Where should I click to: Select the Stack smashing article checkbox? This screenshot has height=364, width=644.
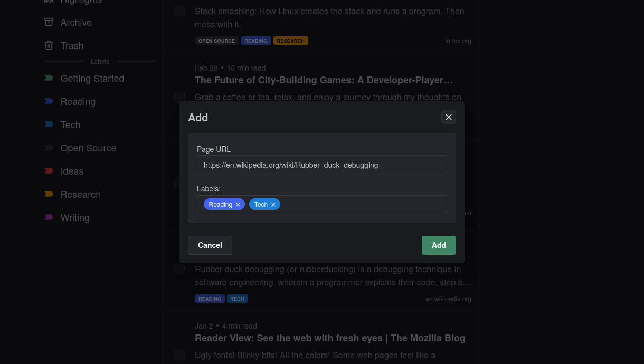tap(179, 11)
